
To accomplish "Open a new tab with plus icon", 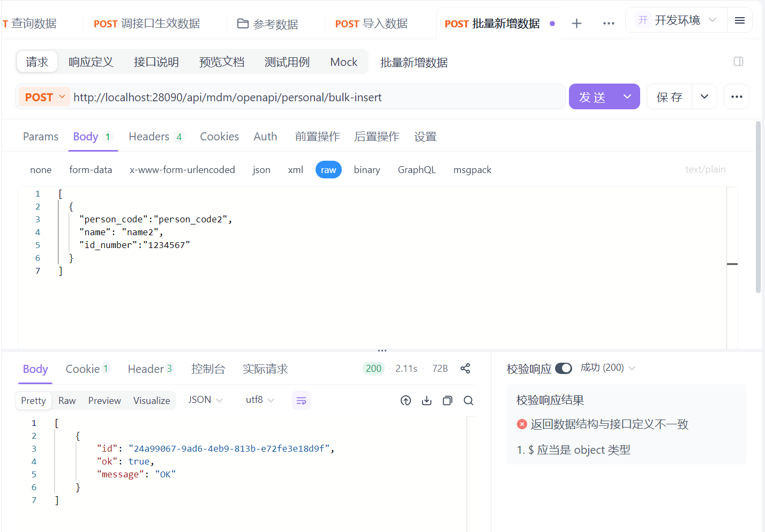I will point(576,24).
